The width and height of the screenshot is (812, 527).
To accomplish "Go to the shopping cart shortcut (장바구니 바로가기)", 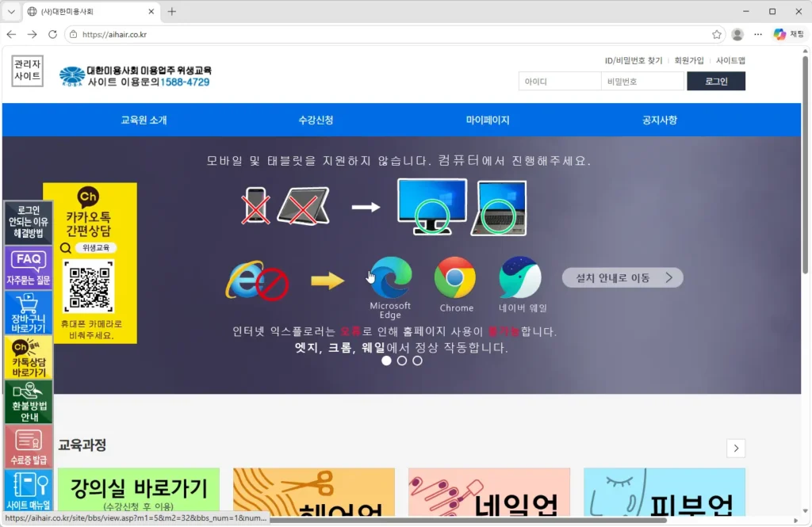I will 28,313.
